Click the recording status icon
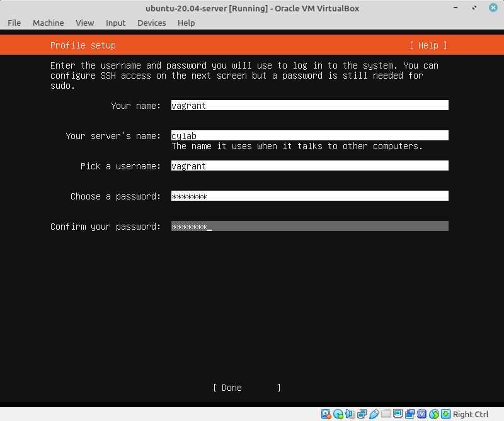504x421 pixels. (x=410, y=414)
